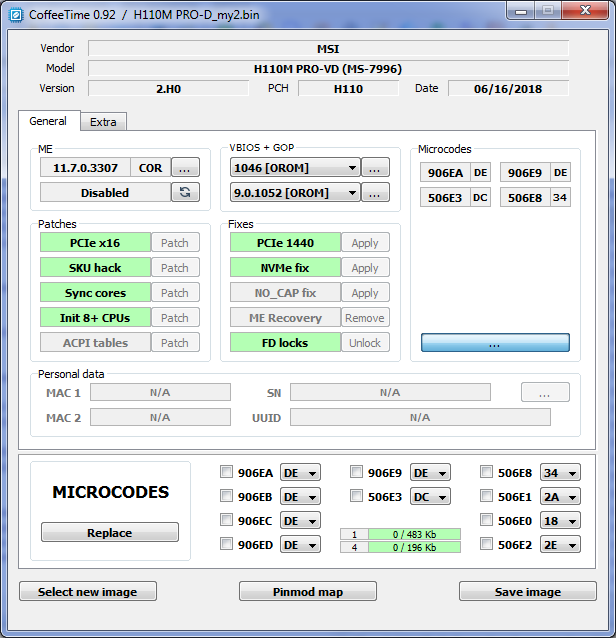Image resolution: width=616 pixels, height=638 pixels.
Task: Expand the 1046 [OROM] VBIOS dropdown
Action: tap(295, 167)
